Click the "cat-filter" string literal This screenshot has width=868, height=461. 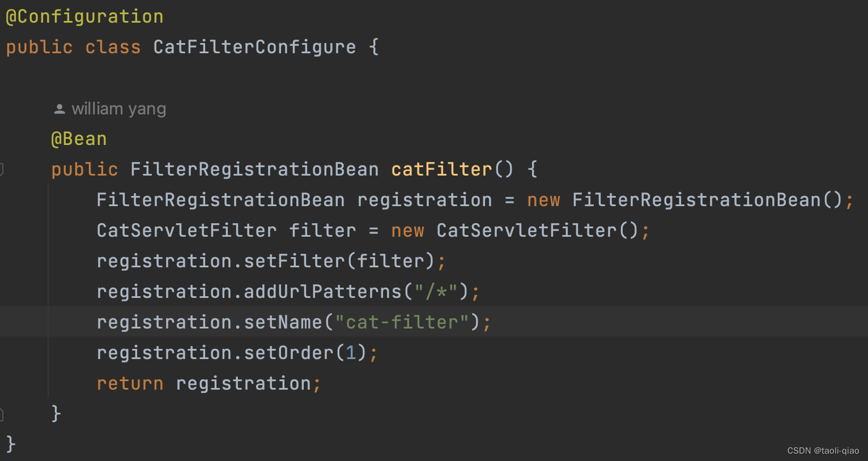point(402,322)
